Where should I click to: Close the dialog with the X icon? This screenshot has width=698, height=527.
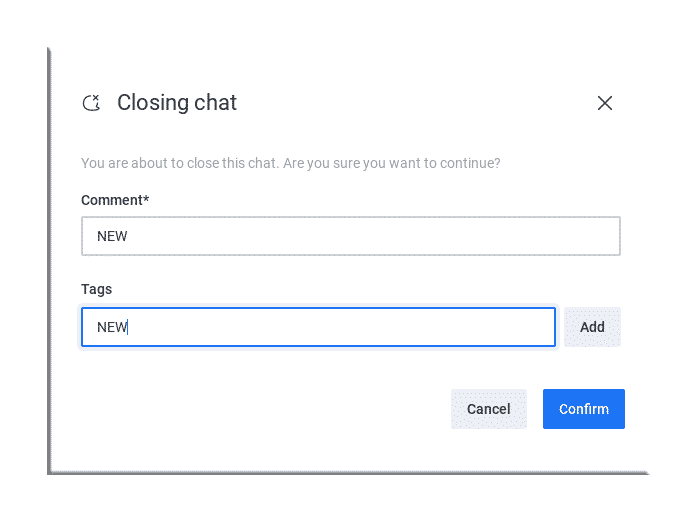(x=604, y=103)
